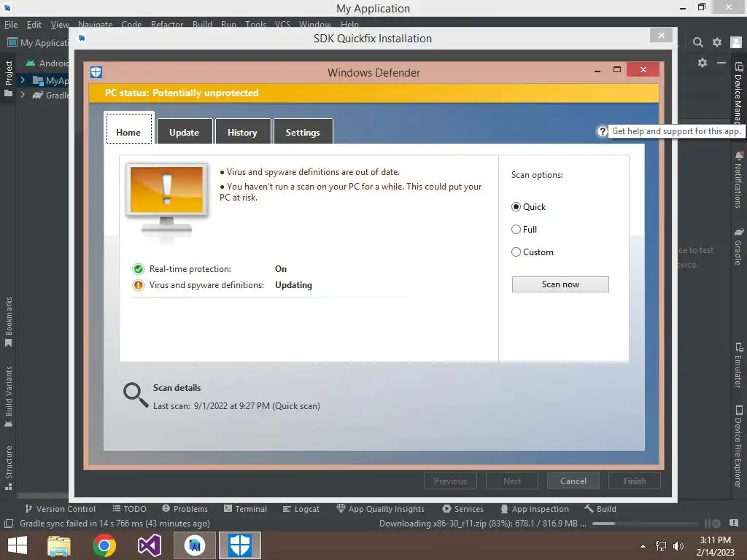
Task: Open the Android project view dropdown
Action: click(47, 63)
